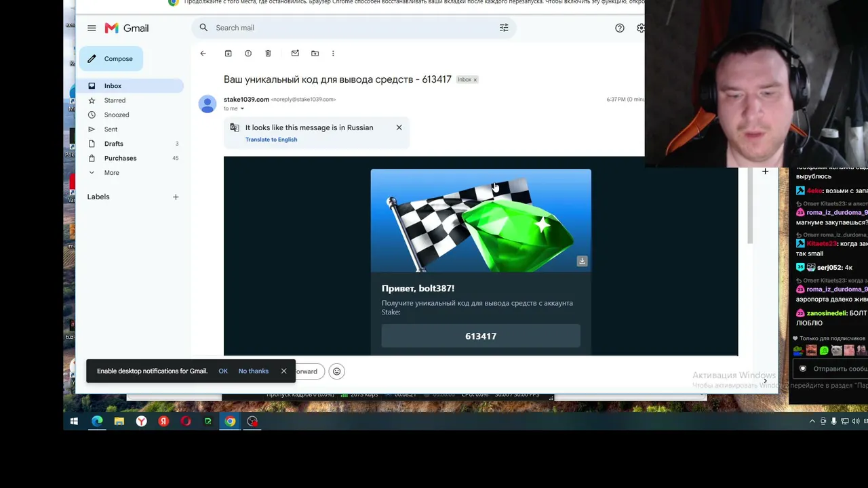Open Yandex Browser taskbar icon
Screen dimensions: 868x488
141,422
